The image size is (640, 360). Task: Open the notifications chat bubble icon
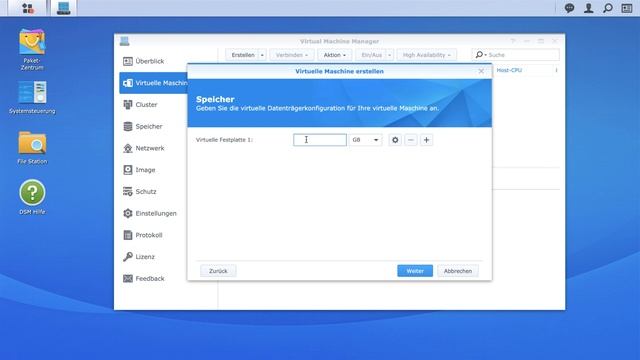tap(569, 8)
